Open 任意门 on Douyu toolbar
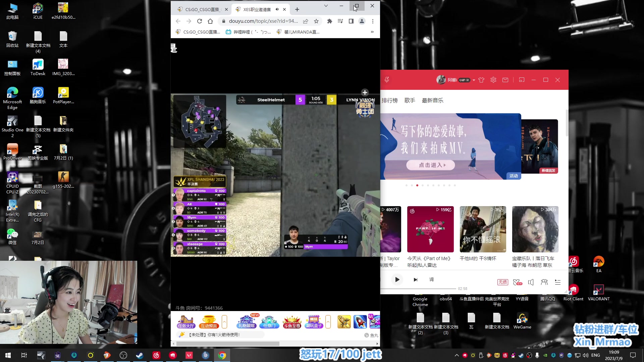 click(269, 321)
